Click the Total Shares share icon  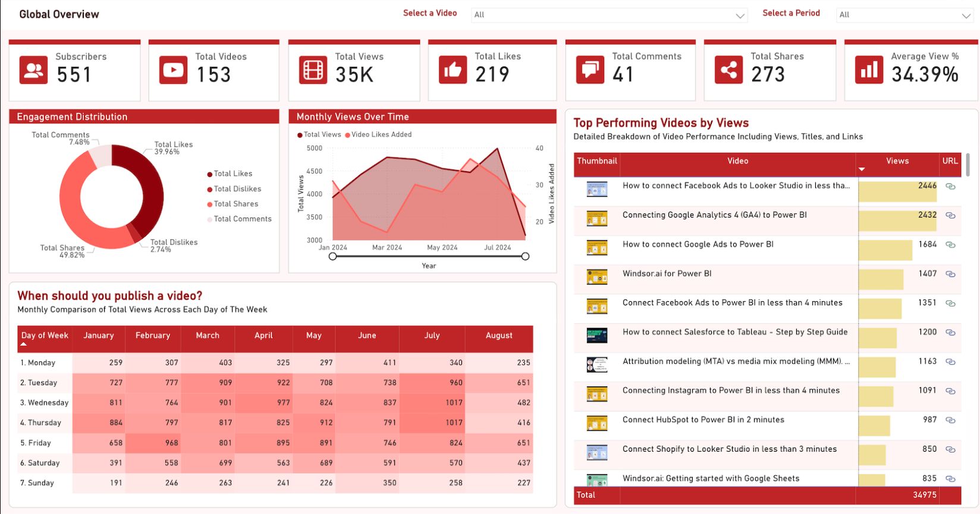[728, 70]
